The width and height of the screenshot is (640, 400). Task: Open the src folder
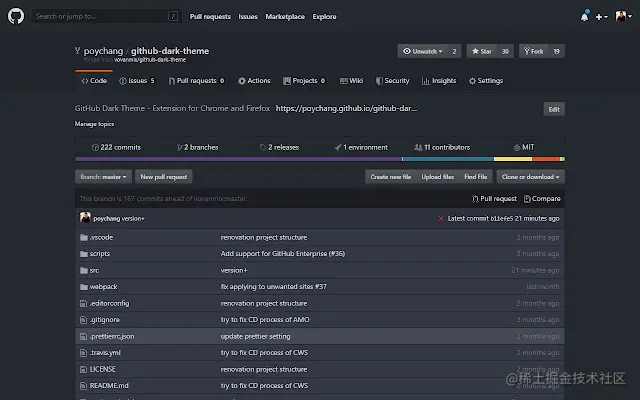94,271
